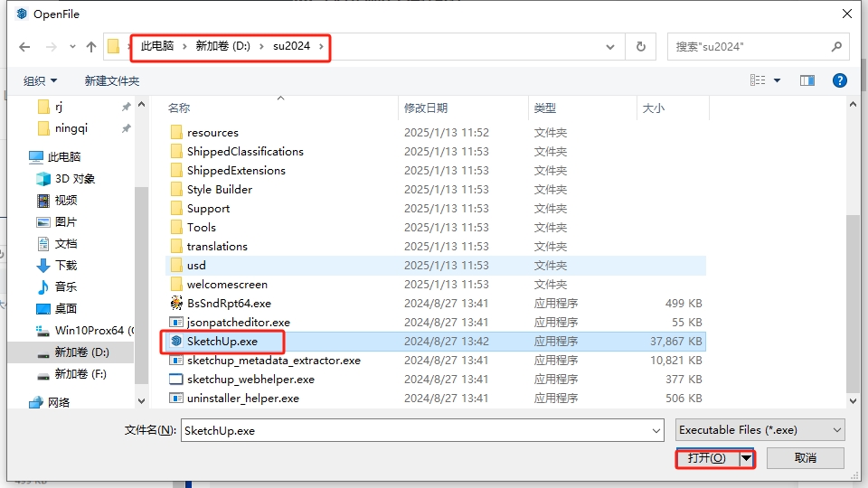This screenshot has height=488, width=868.
Task: Select 网络 in navigation pane
Action: click(x=58, y=402)
